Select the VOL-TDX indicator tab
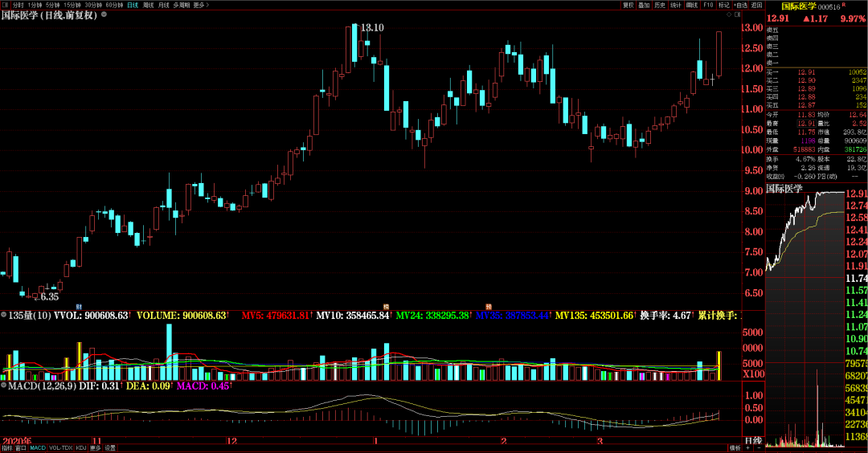The image size is (868, 453). [x=61, y=448]
